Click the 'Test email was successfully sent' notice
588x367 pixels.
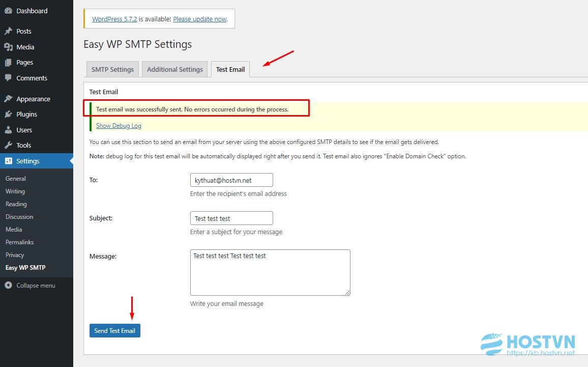click(192, 109)
